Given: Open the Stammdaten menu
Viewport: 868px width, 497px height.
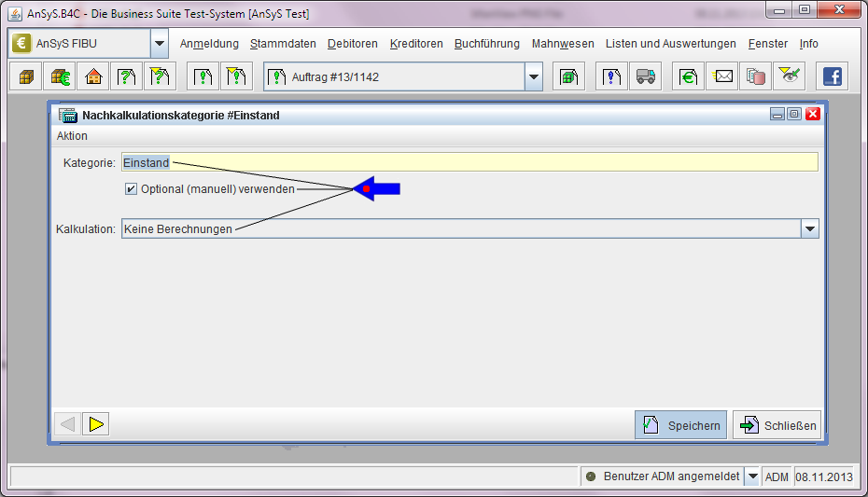Looking at the screenshot, I should click(x=283, y=44).
